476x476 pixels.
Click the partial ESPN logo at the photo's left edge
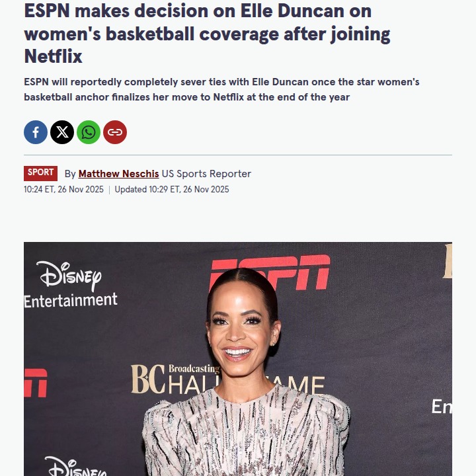(36, 383)
